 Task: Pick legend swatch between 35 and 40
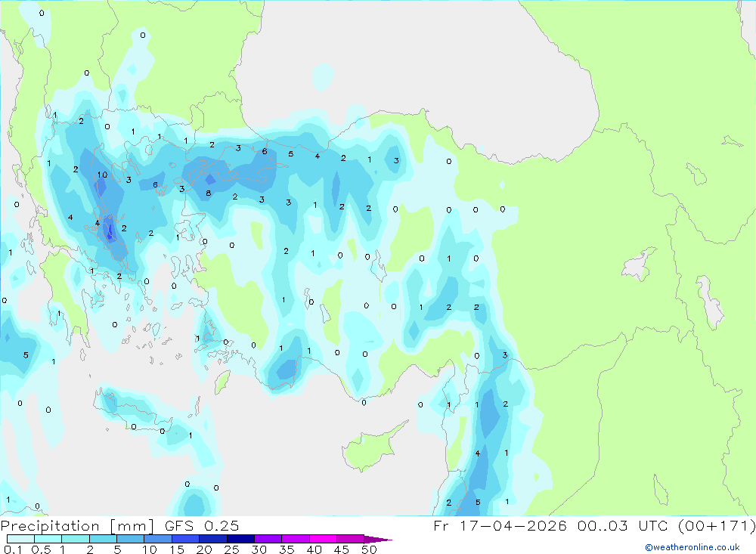(295, 539)
